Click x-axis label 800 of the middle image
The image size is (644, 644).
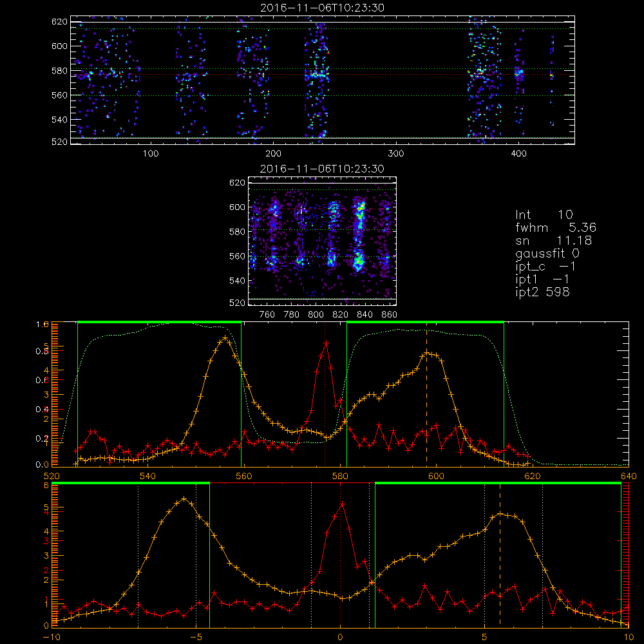click(x=316, y=315)
